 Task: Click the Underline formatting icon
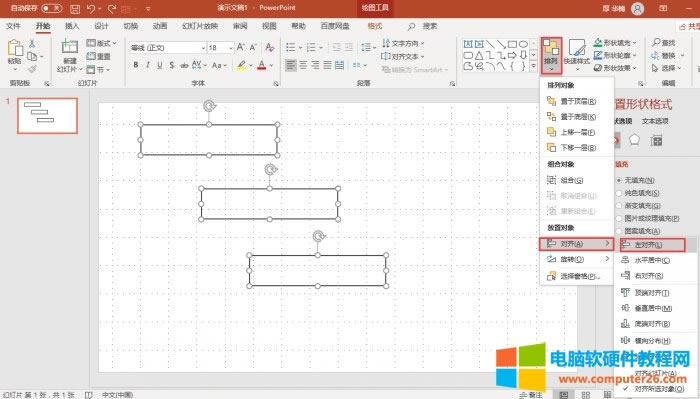coord(160,65)
